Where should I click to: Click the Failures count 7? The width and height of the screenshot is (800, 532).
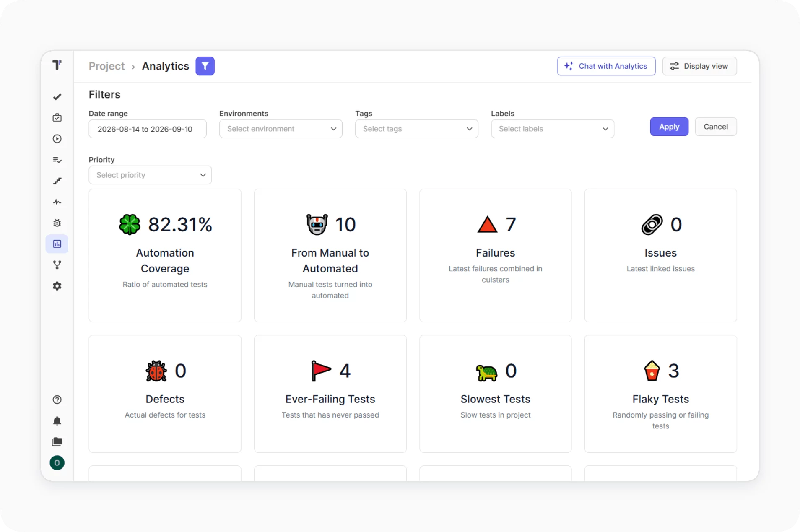[511, 224]
